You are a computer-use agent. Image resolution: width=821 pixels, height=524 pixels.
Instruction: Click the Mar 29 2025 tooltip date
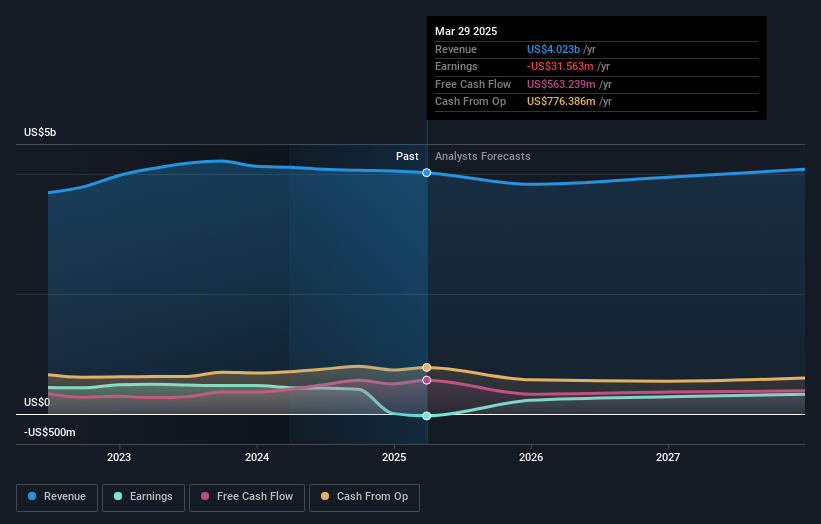coord(466,31)
